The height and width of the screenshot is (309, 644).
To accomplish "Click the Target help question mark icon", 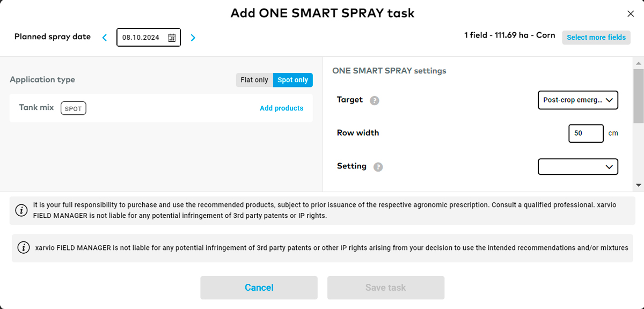I will click(375, 100).
